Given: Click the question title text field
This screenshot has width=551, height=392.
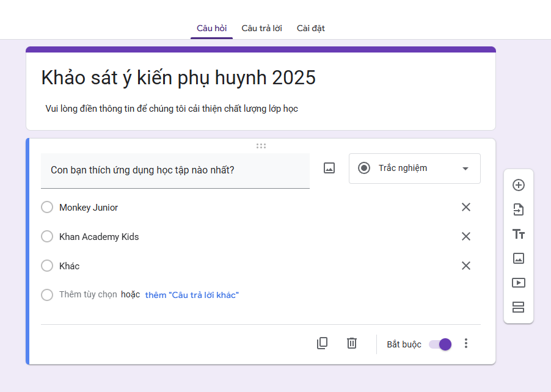Looking at the screenshot, I should (175, 170).
